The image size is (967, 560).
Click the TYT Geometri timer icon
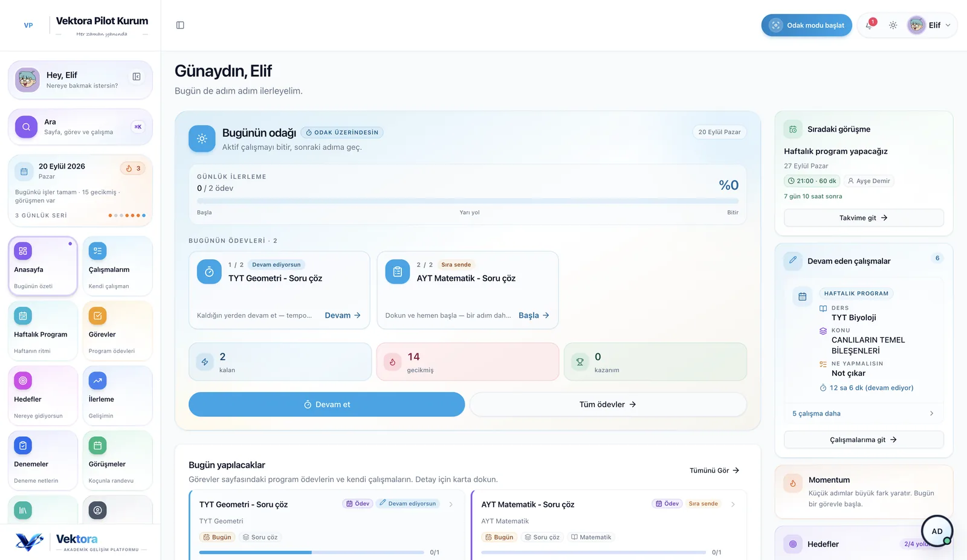coord(209,272)
